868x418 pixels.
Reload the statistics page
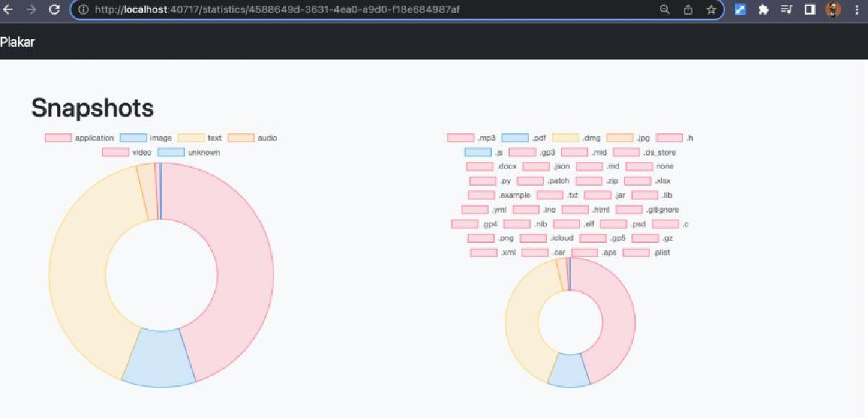tap(54, 10)
